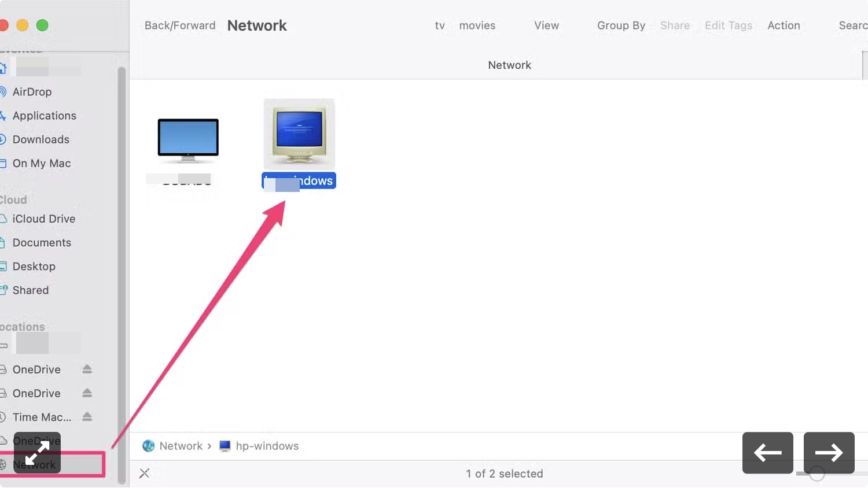The image size is (868, 488).
Task: Eject the first OneDrive volume
Action: coord(87,369)
